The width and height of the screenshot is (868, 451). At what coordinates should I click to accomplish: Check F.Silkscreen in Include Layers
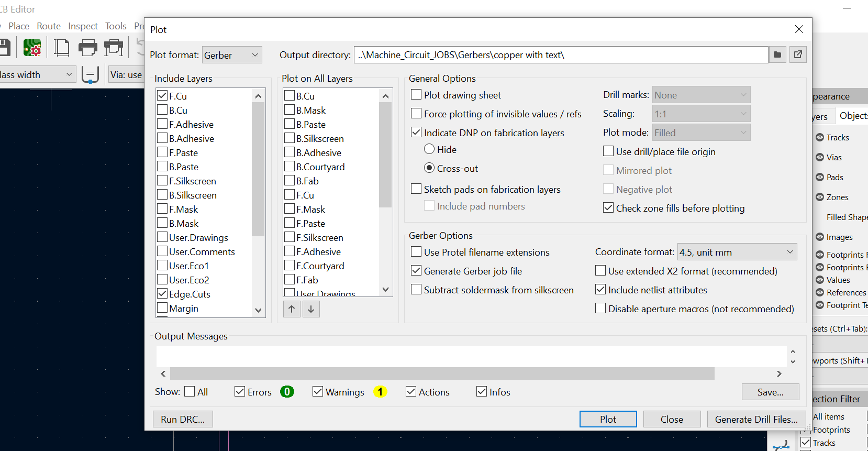(162, 181)
